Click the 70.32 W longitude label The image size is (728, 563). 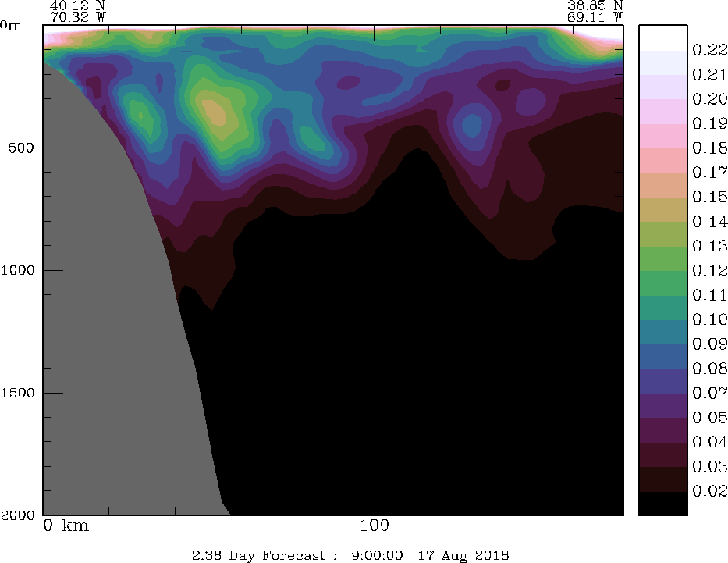pyautogui.click(x=77, y=17)
